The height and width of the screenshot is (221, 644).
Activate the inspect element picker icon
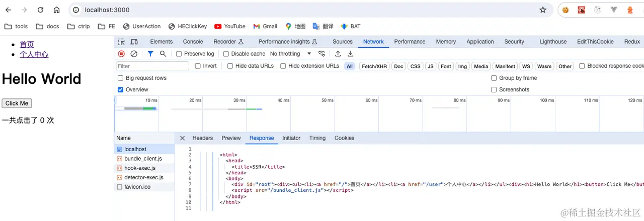tap(122, 42)
